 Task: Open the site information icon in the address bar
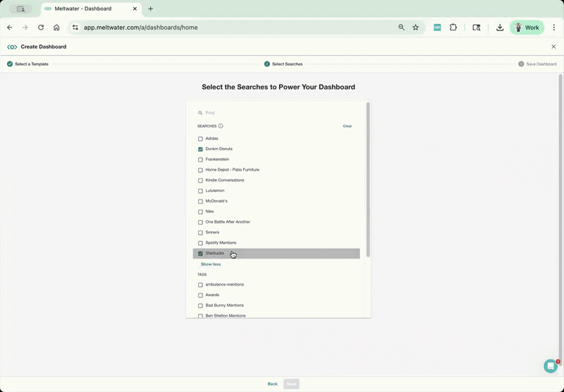(x=75, y=27)
